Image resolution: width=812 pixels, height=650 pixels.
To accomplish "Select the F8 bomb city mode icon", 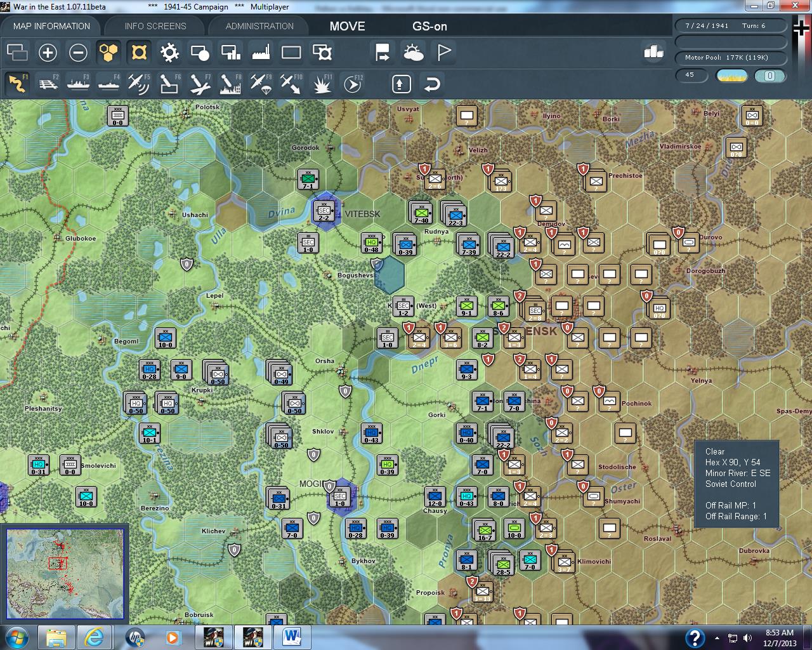I will pos(230,83).
